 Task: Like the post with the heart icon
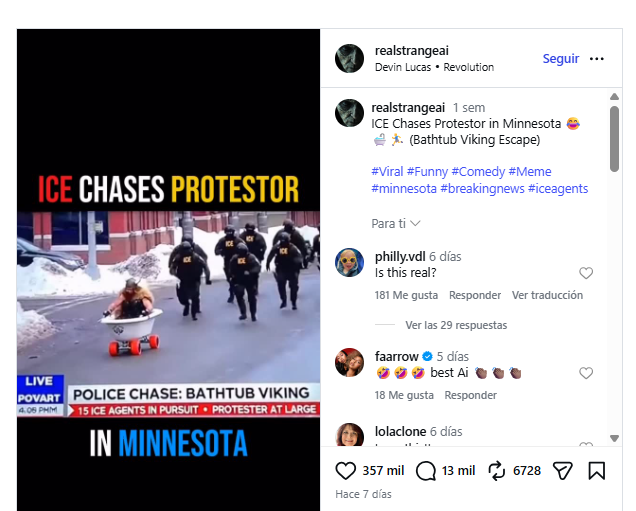point(346,471)
